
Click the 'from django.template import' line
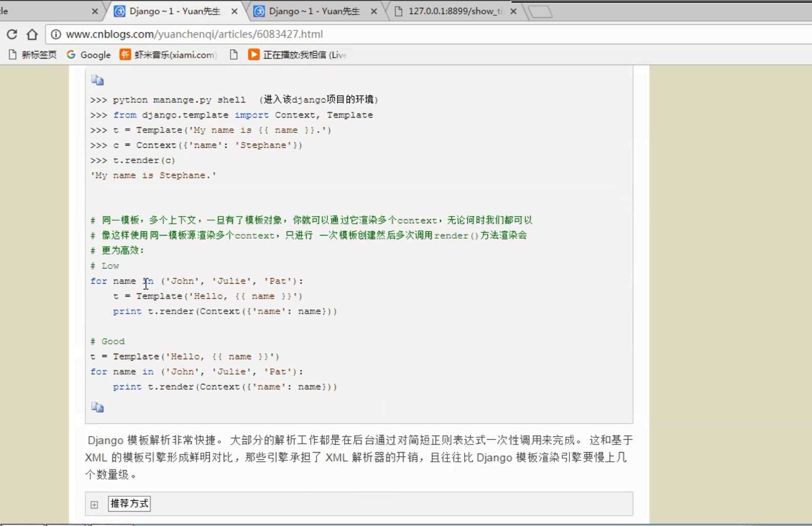point(232,115)
